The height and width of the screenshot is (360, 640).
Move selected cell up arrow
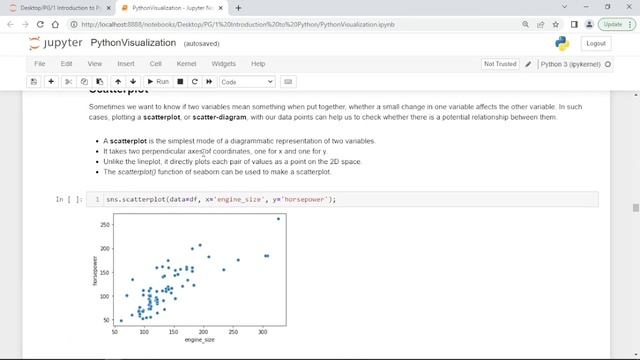pos(118,82)
